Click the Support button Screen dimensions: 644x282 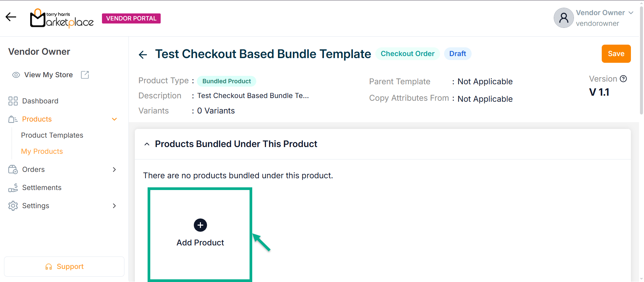click(x=64, y=267)
